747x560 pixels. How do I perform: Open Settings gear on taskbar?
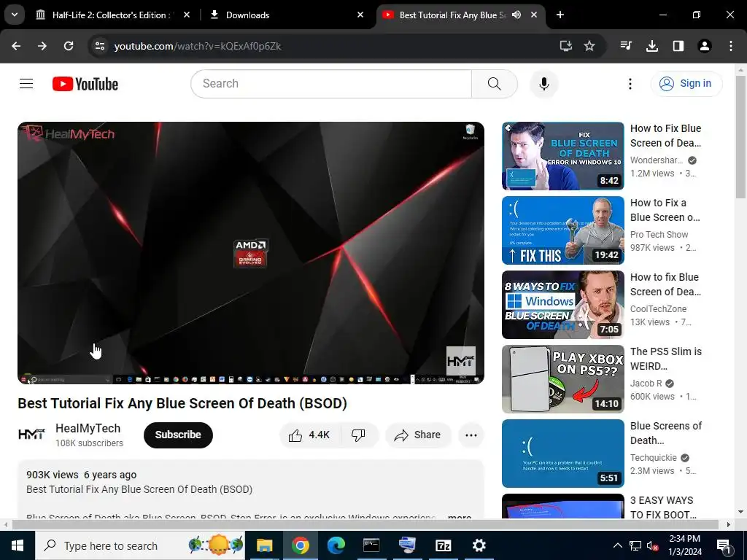pos(479,545)
